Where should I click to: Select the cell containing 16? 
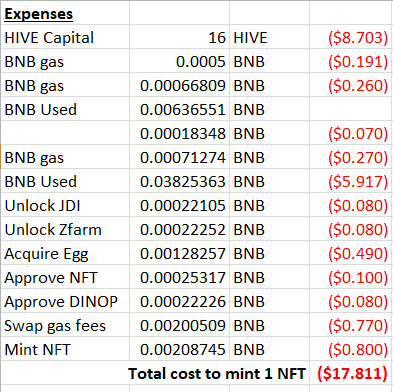(x=179, y=37)
